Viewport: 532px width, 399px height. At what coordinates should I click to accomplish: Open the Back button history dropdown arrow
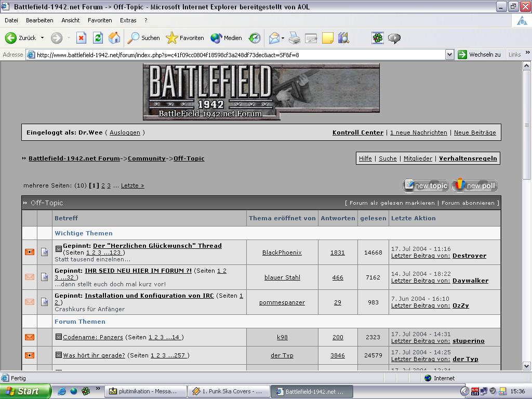(x=43, y=38)
